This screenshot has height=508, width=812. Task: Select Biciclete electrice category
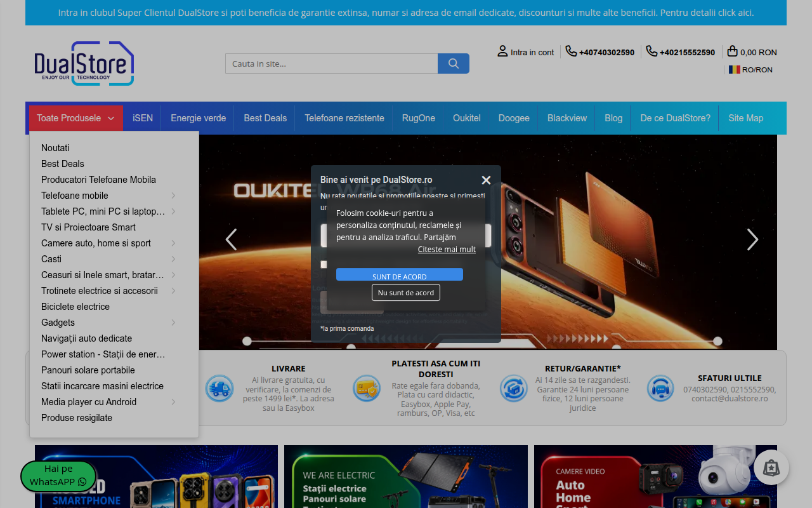(75, 307)
